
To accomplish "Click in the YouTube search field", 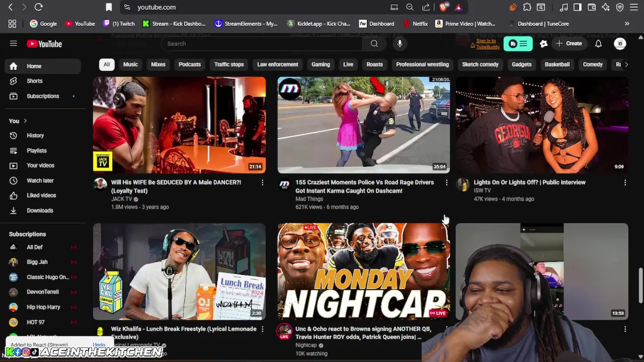I will click(x=262, y=44).
